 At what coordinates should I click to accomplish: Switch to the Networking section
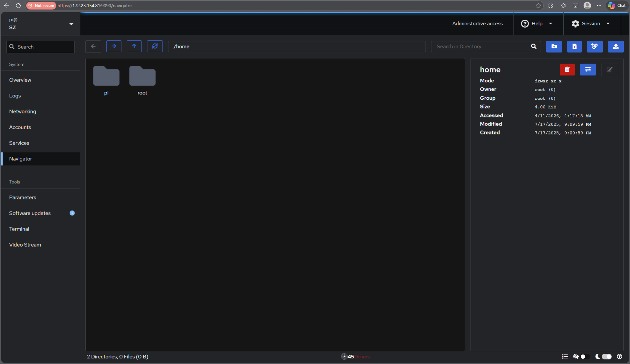tap(23, 111)
